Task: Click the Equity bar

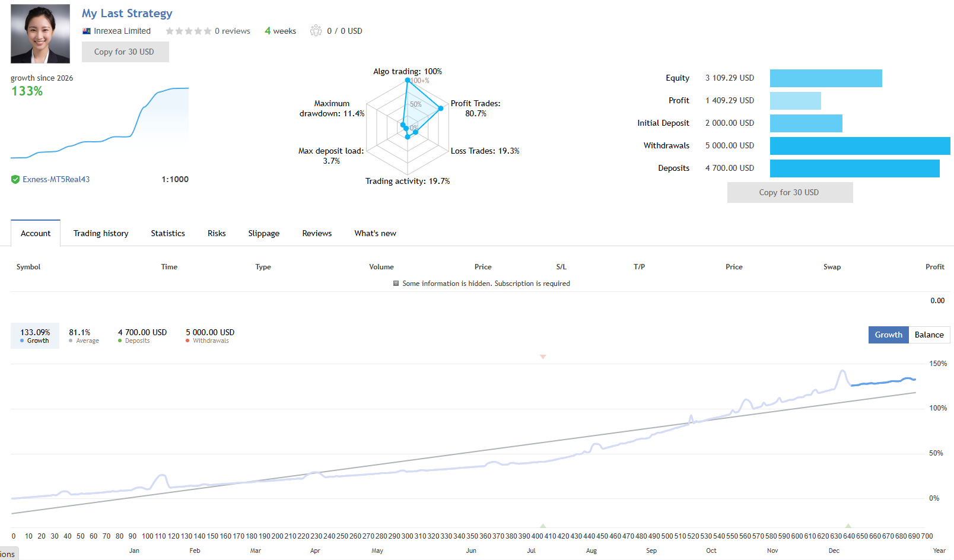Action: pos(826,78)
